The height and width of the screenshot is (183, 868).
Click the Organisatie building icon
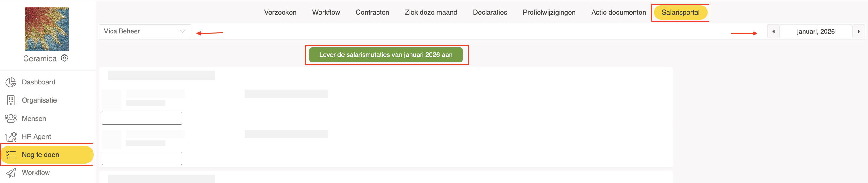point(11,100)
